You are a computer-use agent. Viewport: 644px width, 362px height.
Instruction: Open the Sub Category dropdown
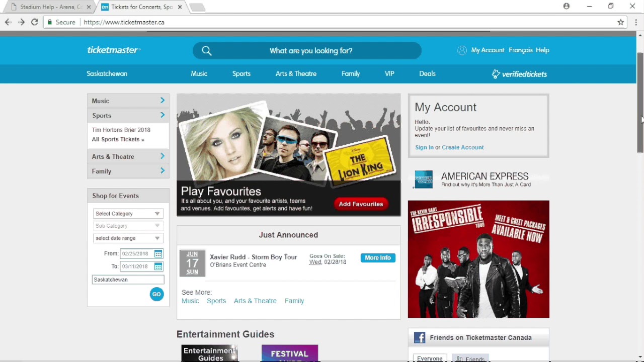click(x=128, y=226)
